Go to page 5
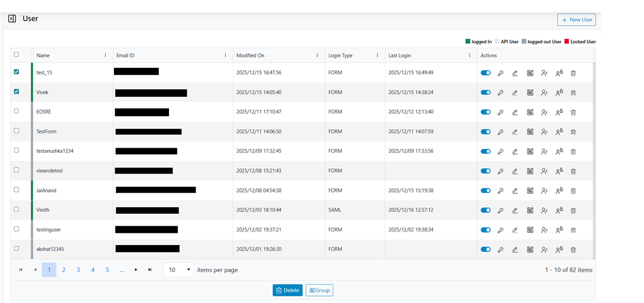 tap(107, 270)
